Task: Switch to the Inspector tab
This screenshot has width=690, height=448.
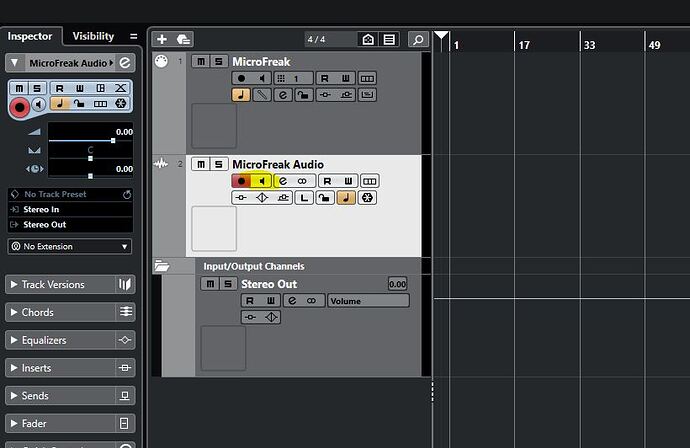Action: (x=29, y=36)
